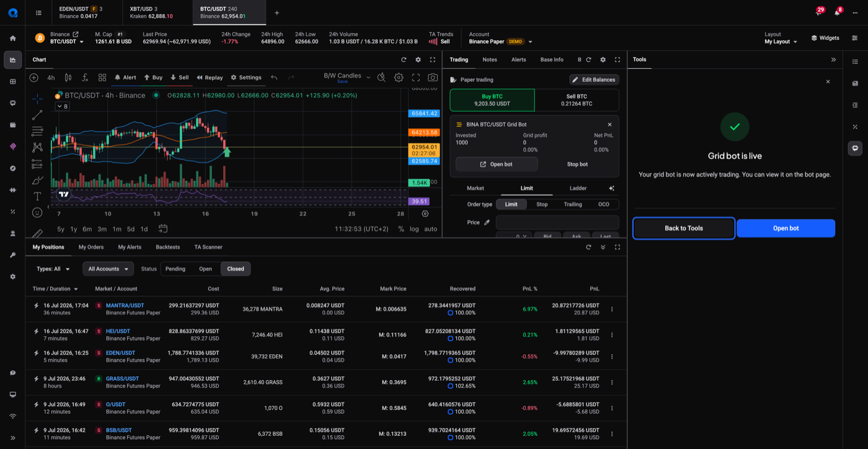The image size is (868, 449).
Task: Open the main hamburger menu
Action: coord(38,12)
